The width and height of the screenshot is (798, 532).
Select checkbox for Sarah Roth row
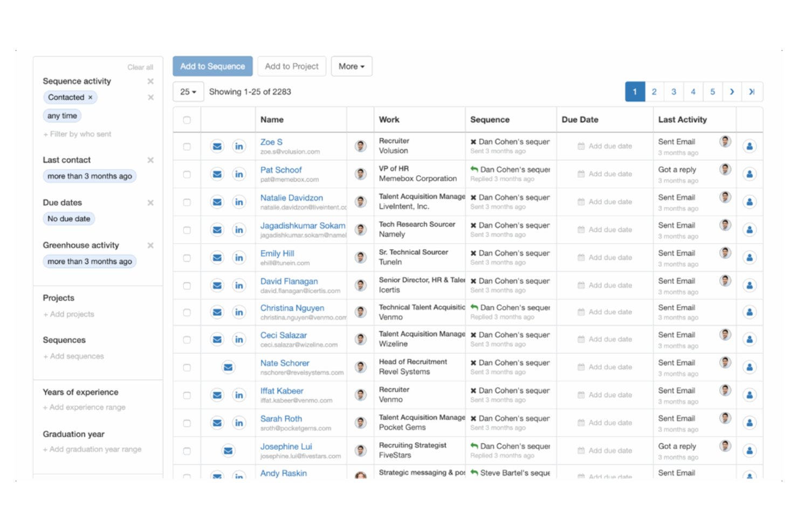[187, 424]
